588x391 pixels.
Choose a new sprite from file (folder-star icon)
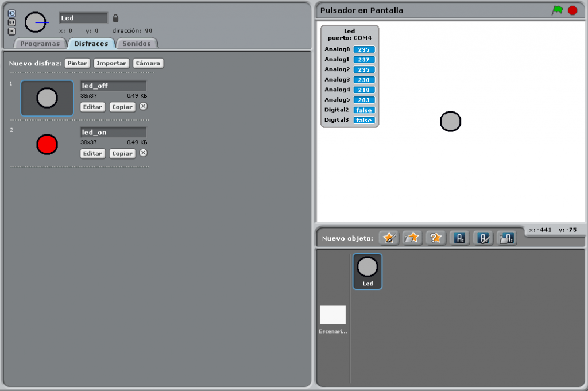coord(412,238)
